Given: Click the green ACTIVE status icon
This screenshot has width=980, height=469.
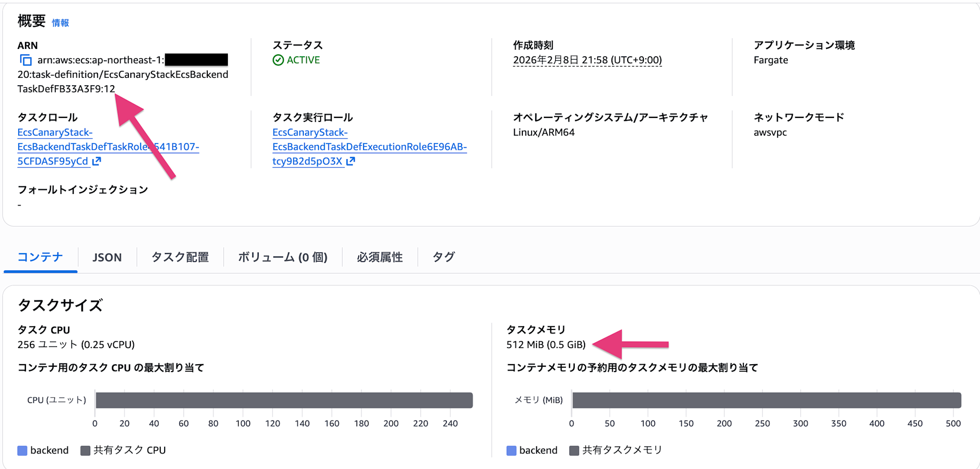Looking at the screenshot, I should point(278,60).
